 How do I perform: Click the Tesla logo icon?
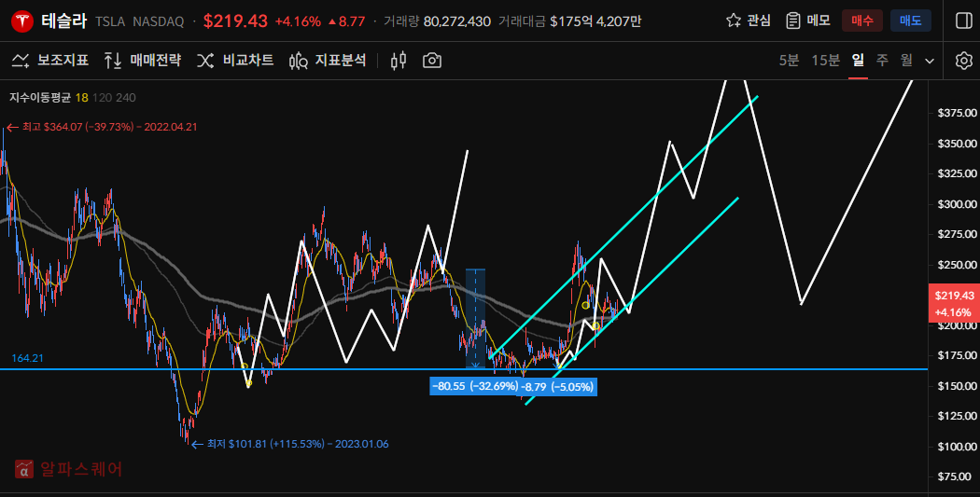pos(21,21)
